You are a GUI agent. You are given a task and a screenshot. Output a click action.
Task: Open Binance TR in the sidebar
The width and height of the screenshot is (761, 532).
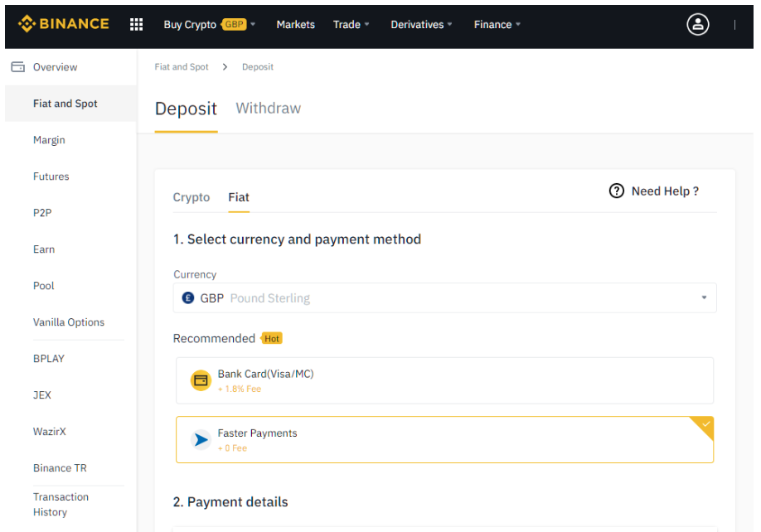(x=60, y=468)
